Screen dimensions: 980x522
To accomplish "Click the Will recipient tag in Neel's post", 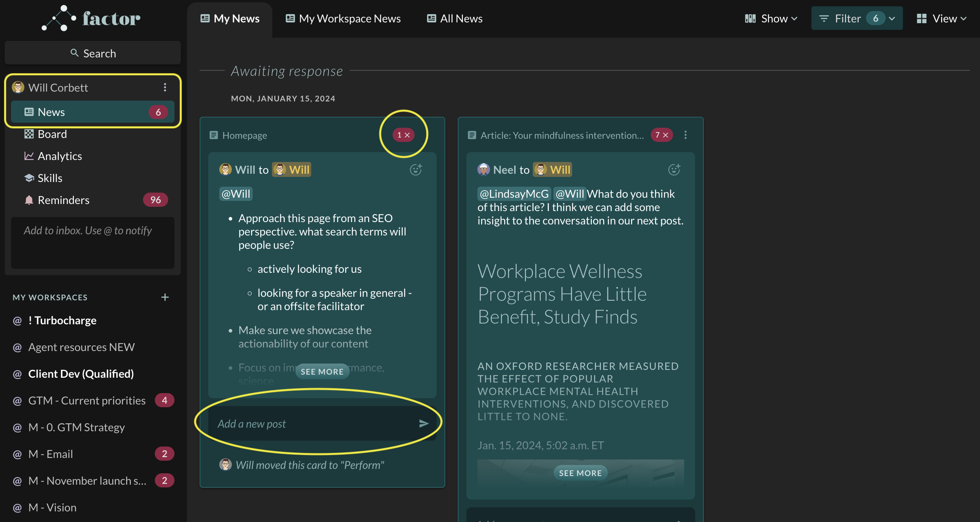I will point(552,169).
